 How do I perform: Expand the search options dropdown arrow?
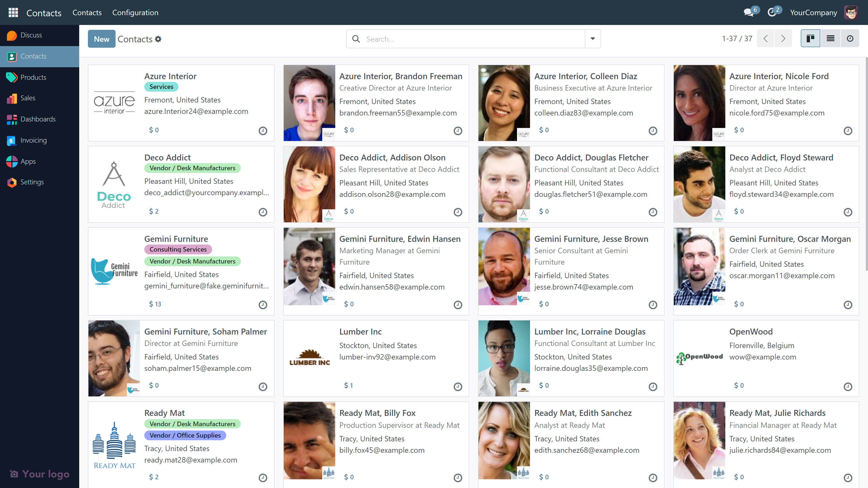(593, 39)
